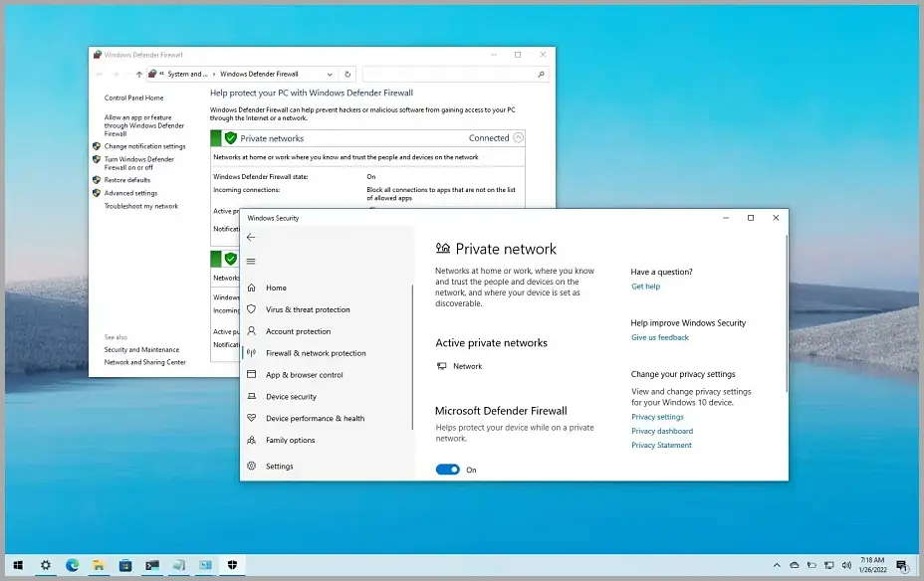Open Settings gear from the taskbar
Image resolution: width=924 pixels, height=581 pixels.
46,566
